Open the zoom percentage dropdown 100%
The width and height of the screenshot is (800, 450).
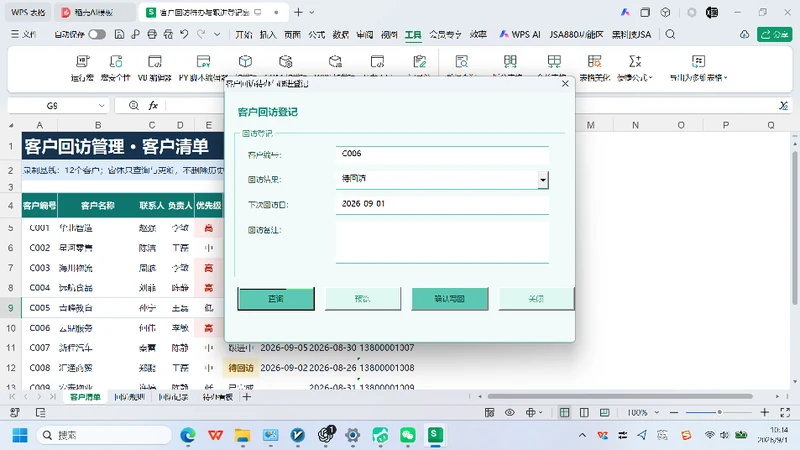[x=657, y=412]
